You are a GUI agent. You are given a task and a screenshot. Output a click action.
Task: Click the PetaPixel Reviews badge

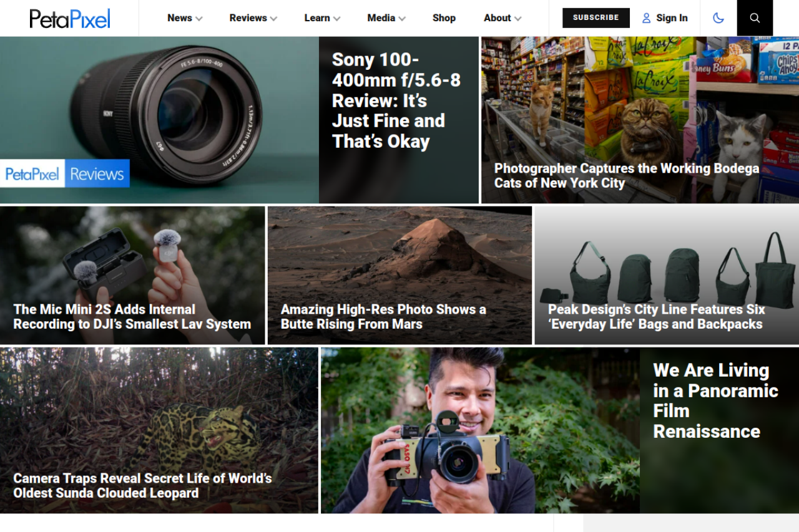(x=65, y=173)
